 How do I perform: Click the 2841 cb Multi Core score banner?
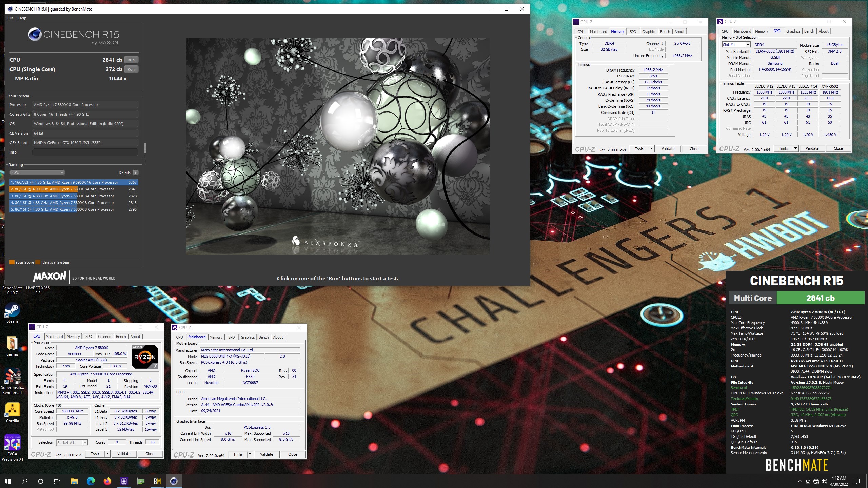820,298
